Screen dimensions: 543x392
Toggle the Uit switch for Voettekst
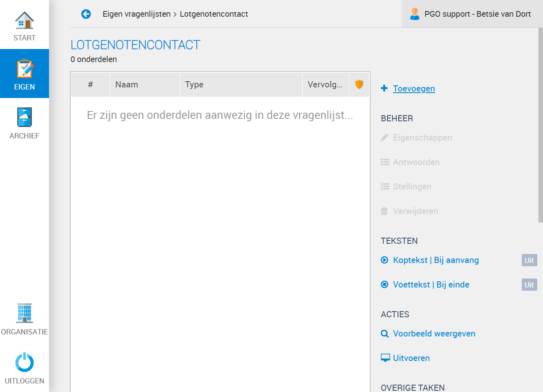pyautogui.click(x=529, y=285)
